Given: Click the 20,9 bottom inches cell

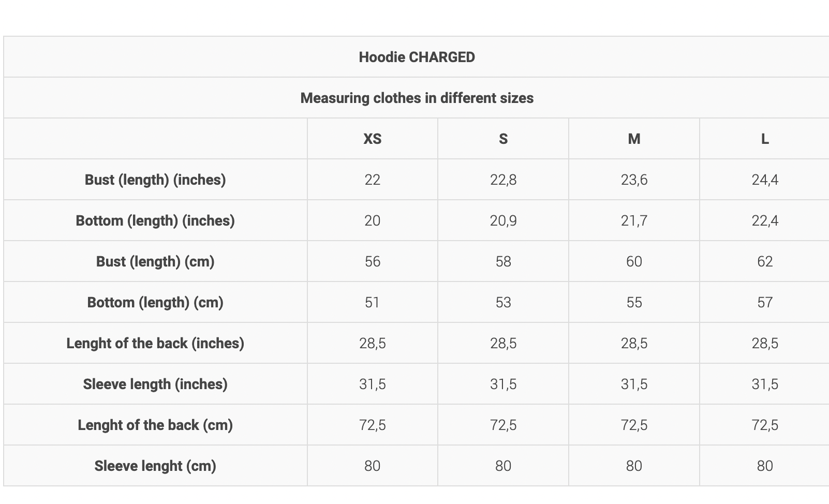Looking at the screenshot, I should click(503, 220).
